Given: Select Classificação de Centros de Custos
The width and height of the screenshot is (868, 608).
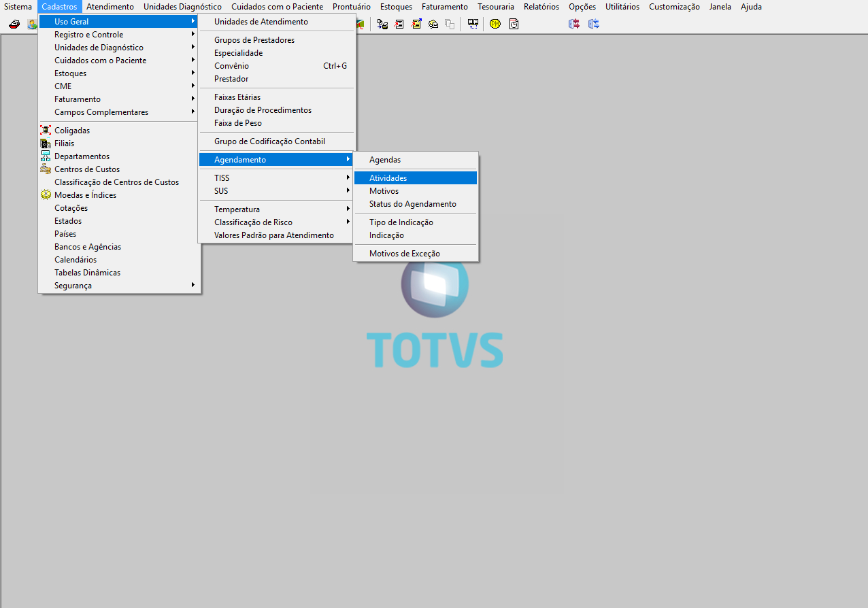Looking at the screenshot, I should tap(119, 182).
